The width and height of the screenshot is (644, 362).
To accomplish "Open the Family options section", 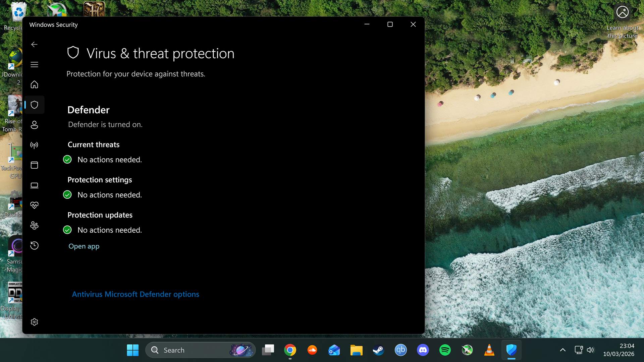I will pos(34,225).
